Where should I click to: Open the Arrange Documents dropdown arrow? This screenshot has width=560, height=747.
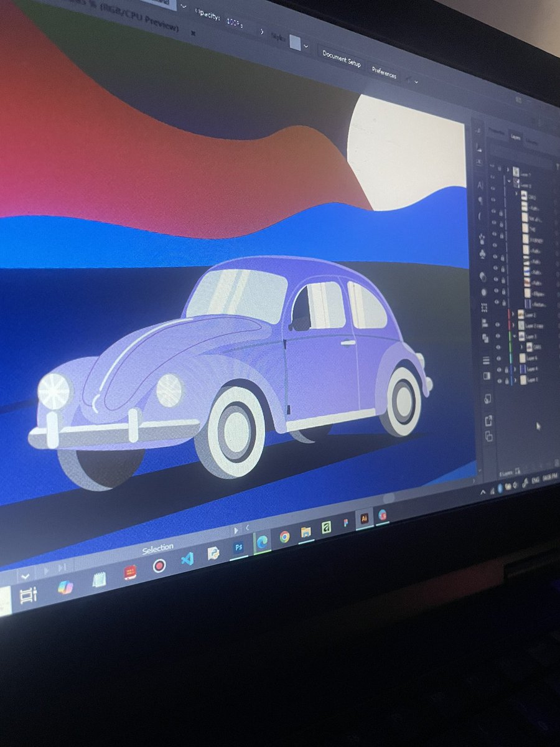pos(416,82)
